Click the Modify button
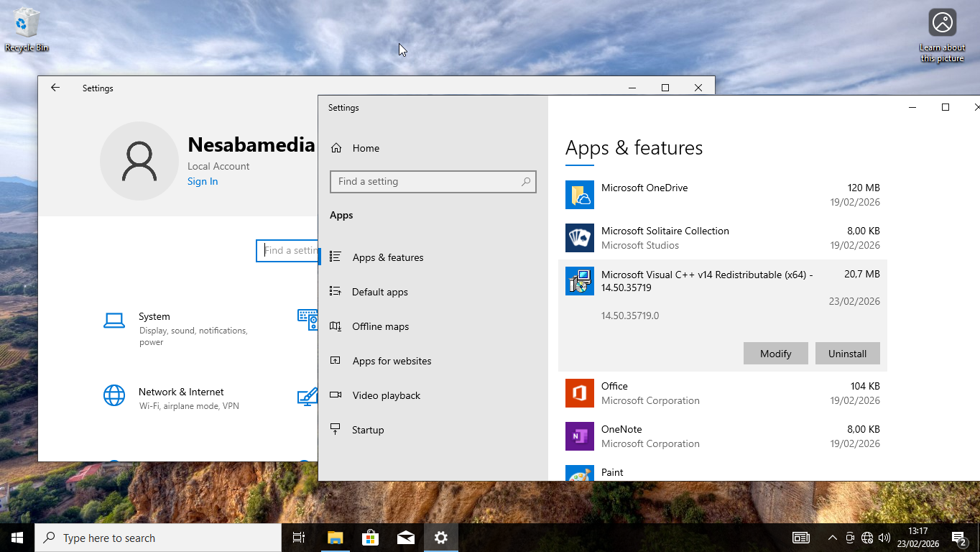 pyautogui.click(x=775, y=354)
